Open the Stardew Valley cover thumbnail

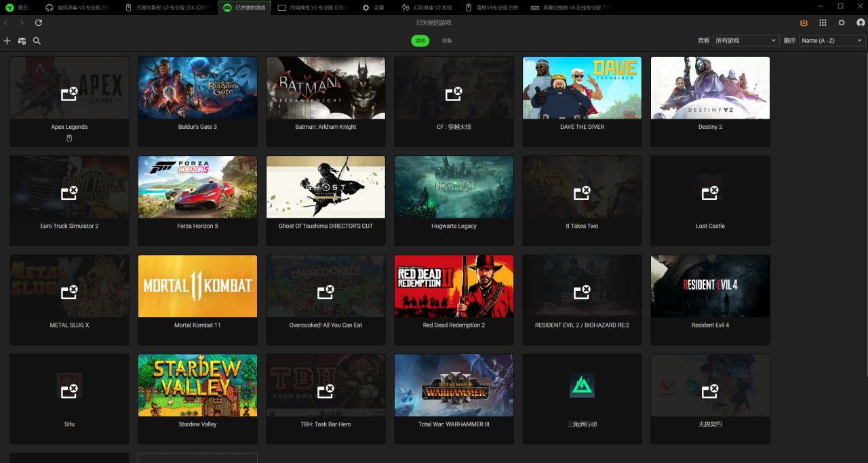197,385
